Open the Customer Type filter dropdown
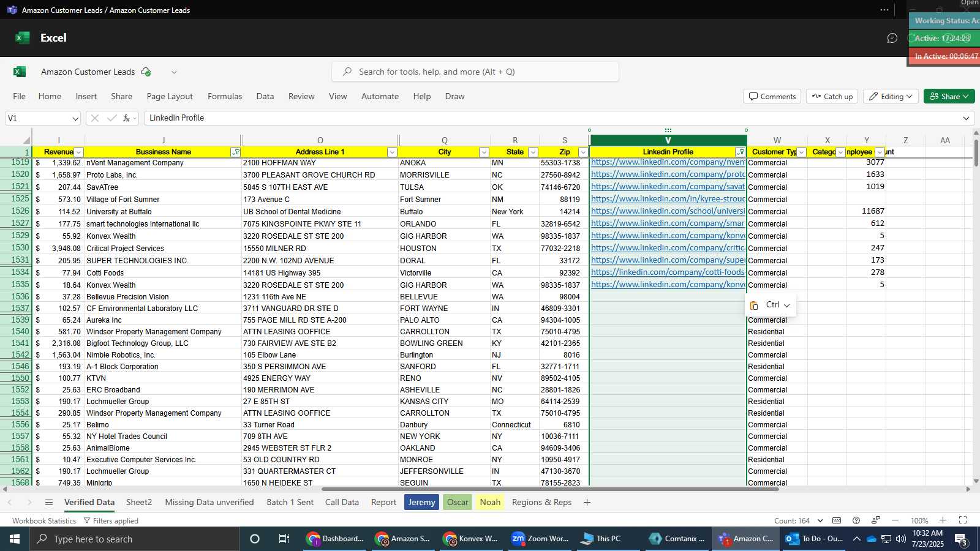Screen dimensions: 980x551 (x=801, y=152)
